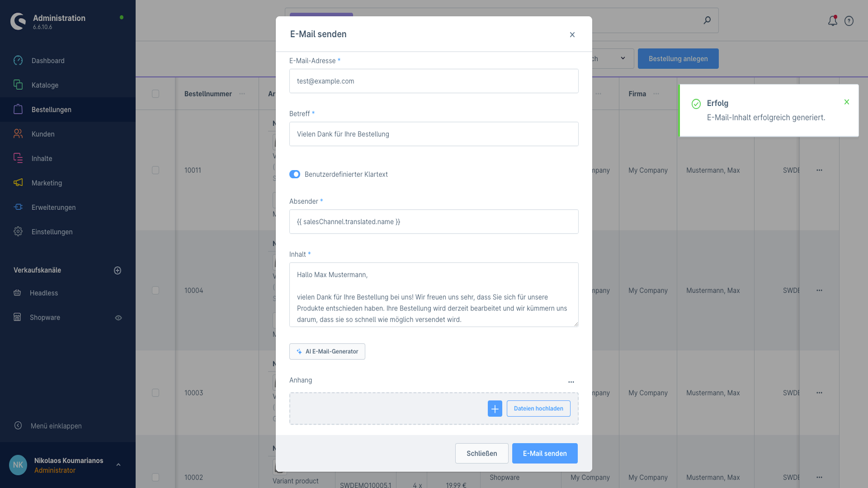Screen dimensions: 868x488
Task: Toggle the Shopware sales channel eye icon
Action: 118,318
